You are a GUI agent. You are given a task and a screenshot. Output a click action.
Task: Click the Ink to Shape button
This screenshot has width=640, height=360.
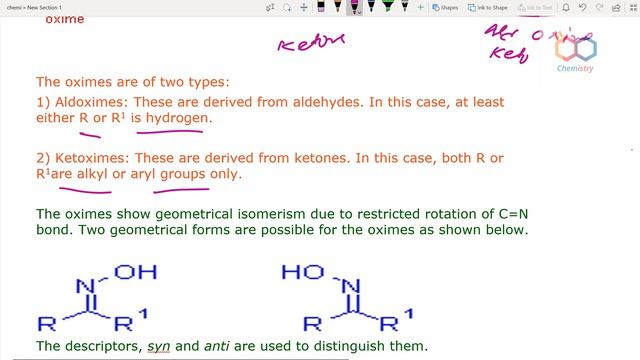coord(488,7)
